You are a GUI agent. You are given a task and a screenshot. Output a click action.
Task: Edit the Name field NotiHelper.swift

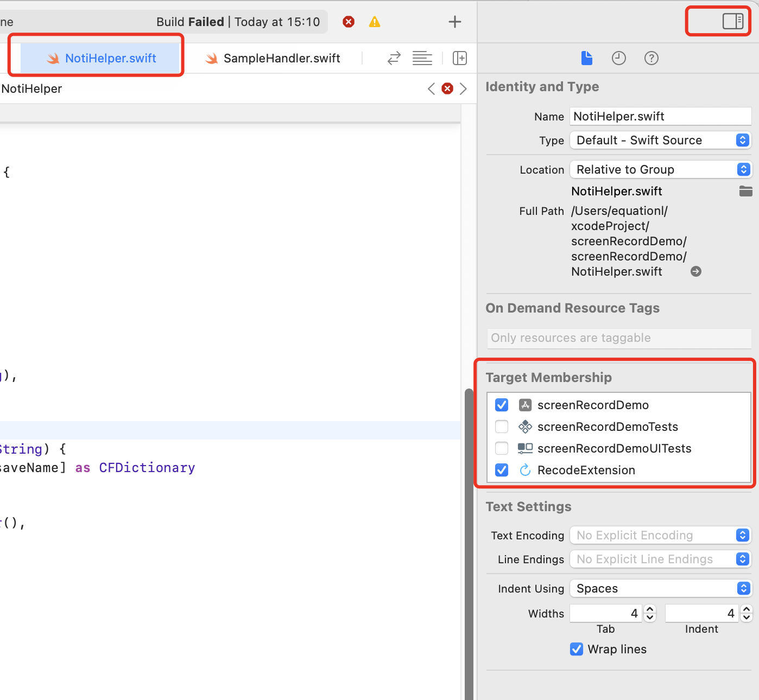(x=661, y=116)
